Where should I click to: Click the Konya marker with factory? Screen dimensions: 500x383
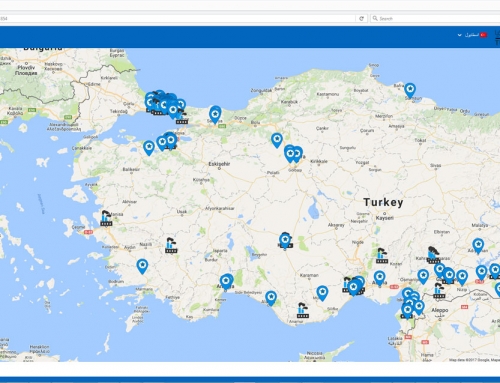285,240
